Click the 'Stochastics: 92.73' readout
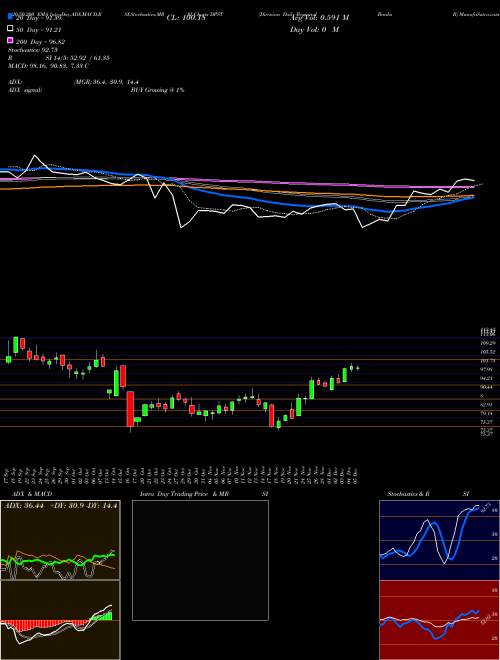 pyautogui.click(x=31, y=50)
